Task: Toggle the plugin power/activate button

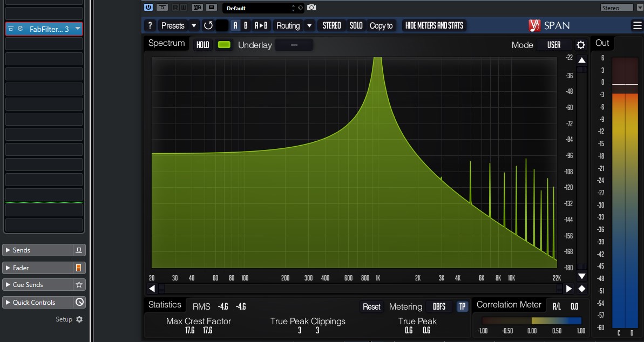Action: coord(148,8)
